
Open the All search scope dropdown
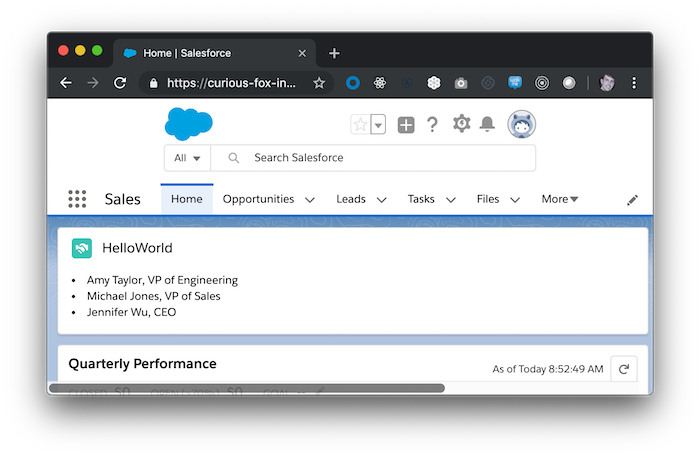[187, 158]
